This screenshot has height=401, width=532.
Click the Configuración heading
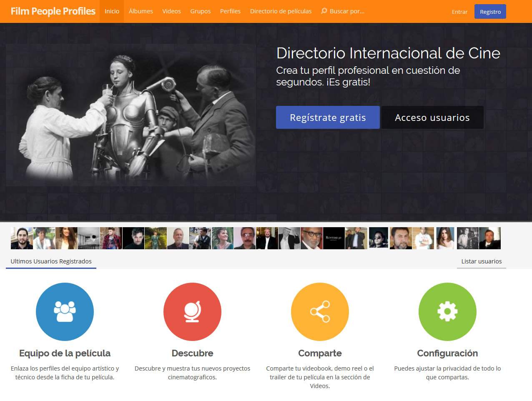447,353
